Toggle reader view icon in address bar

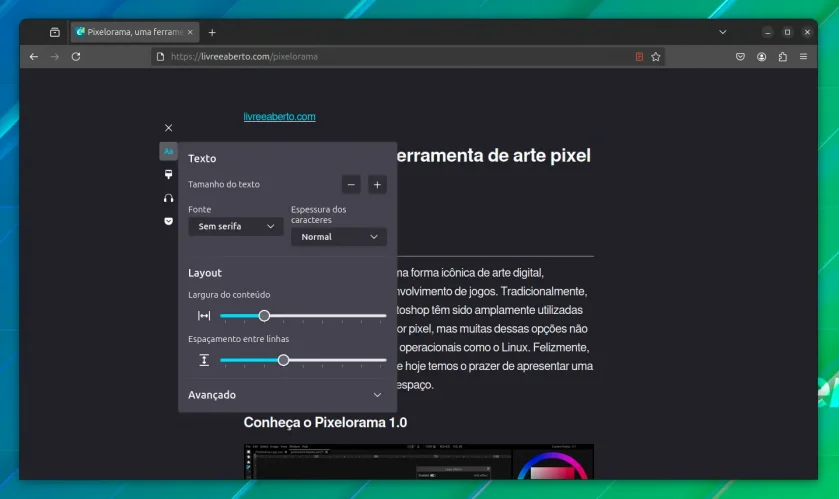coord(639,56)
